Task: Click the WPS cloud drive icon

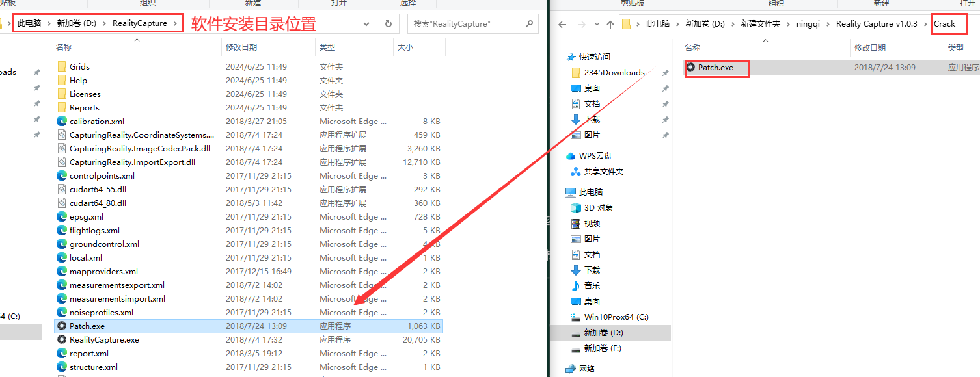Action: click(571, 155)
